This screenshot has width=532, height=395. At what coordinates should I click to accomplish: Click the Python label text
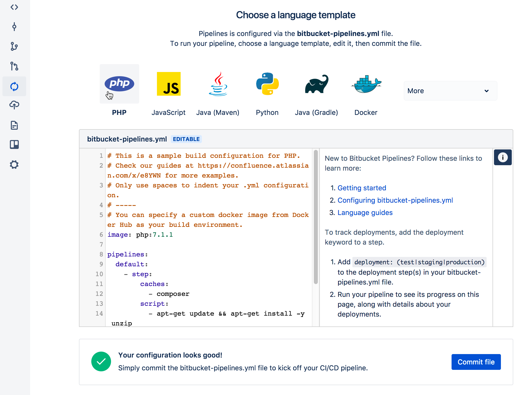[267, 112]
